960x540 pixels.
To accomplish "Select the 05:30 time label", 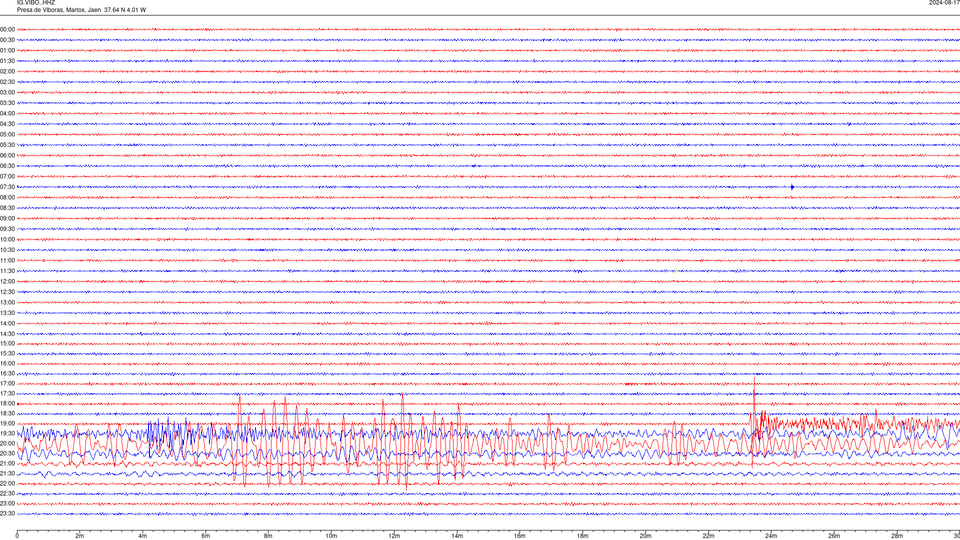I will tap(7, 145).
